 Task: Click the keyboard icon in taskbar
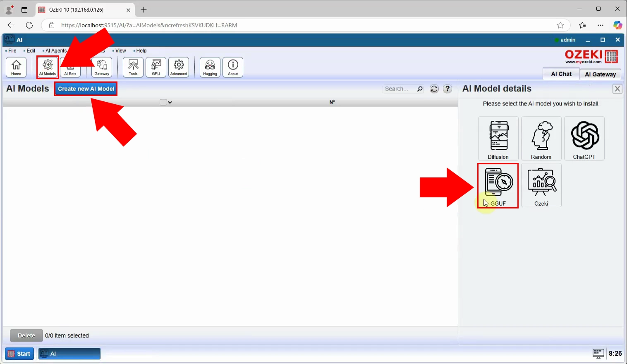(x=598, y=353)
